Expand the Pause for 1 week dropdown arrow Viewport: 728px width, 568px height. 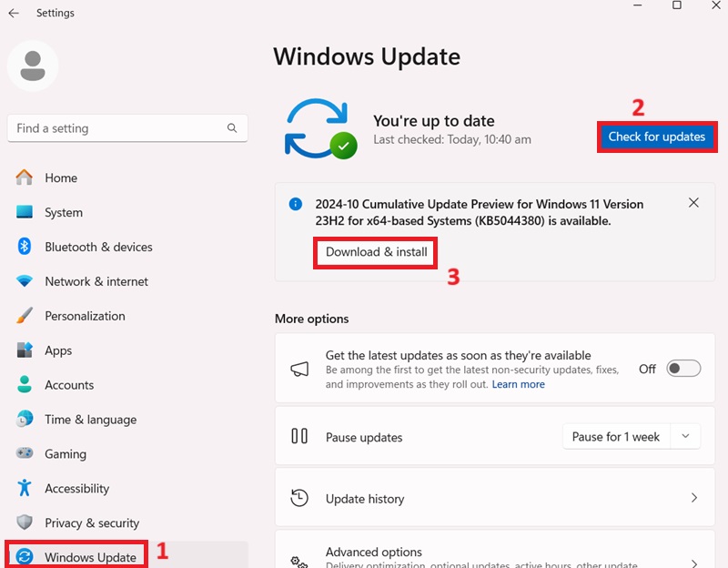(x=685, y=436)
